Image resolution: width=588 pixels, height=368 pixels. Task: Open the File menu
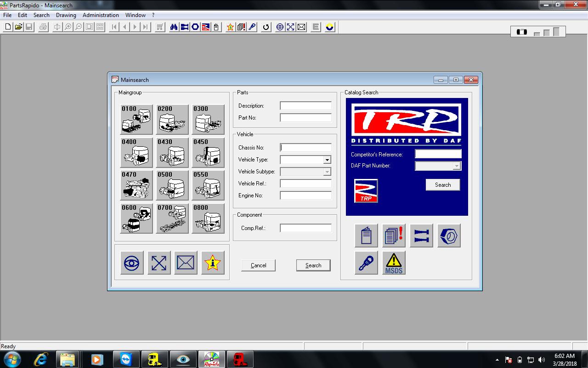pyautogui.click(x=7, y=15)
